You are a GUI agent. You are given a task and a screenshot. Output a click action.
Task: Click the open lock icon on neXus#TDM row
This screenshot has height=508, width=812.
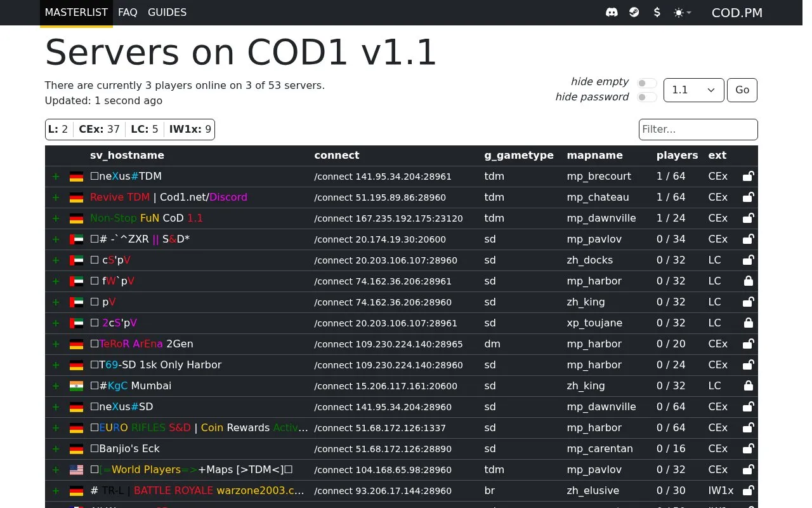tap(749, 176)
